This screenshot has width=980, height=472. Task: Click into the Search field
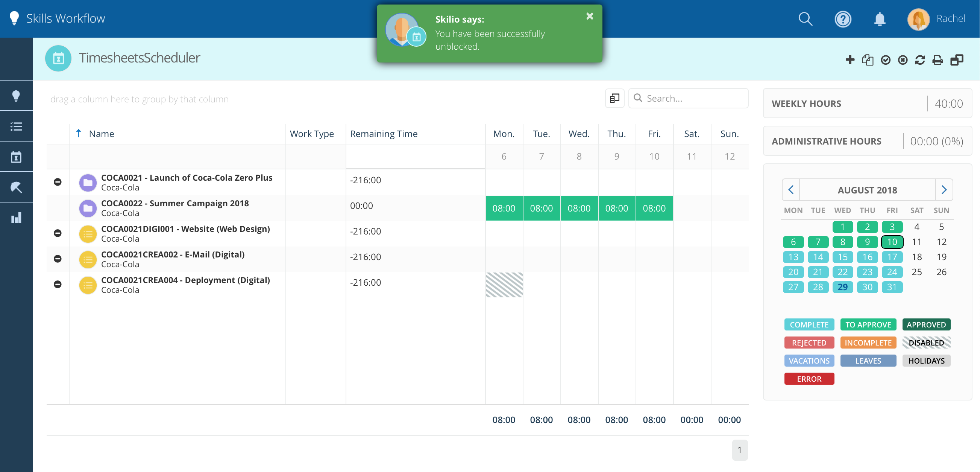coord(689,98)
